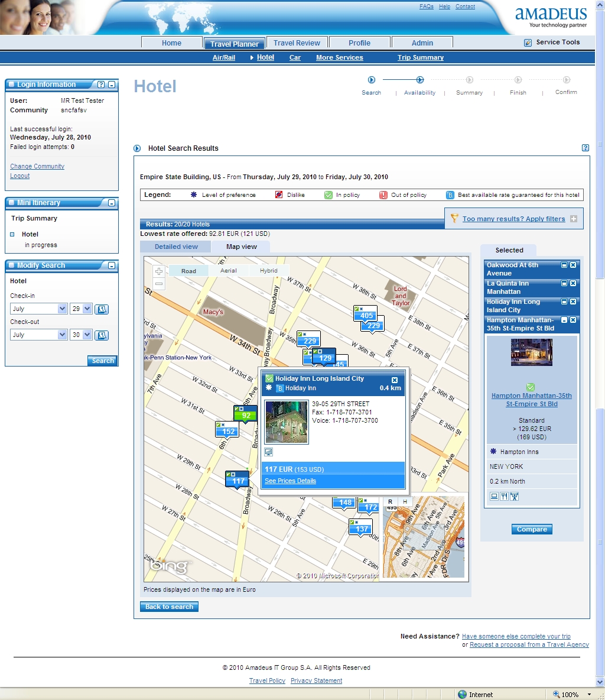
Task: Switch map to Hybrid view
Action: 269,271
